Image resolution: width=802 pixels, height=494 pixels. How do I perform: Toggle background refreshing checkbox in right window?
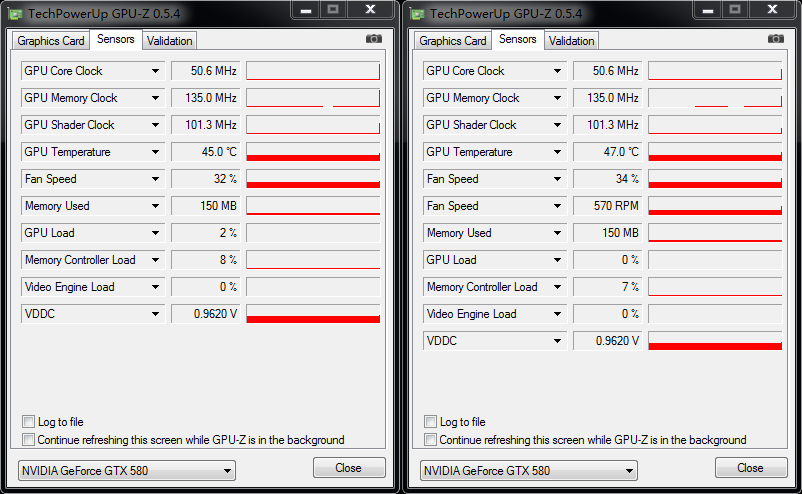[x=431, y=439]
